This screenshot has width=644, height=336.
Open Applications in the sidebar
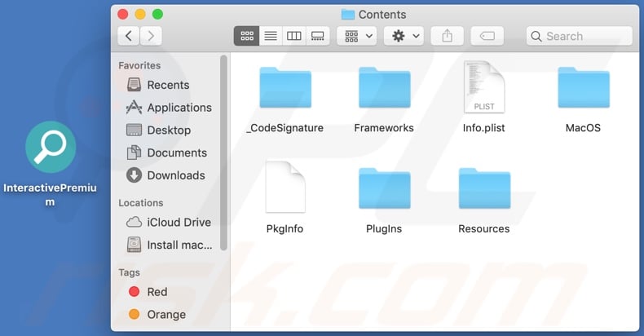tap(169, 108)
